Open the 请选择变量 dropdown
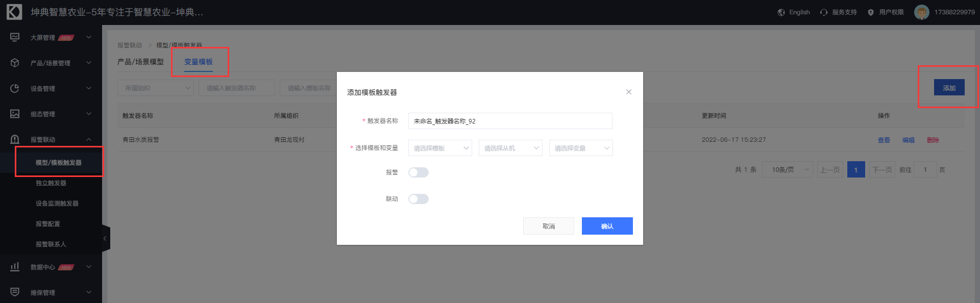The image size is (980, 303). point(581,148)
